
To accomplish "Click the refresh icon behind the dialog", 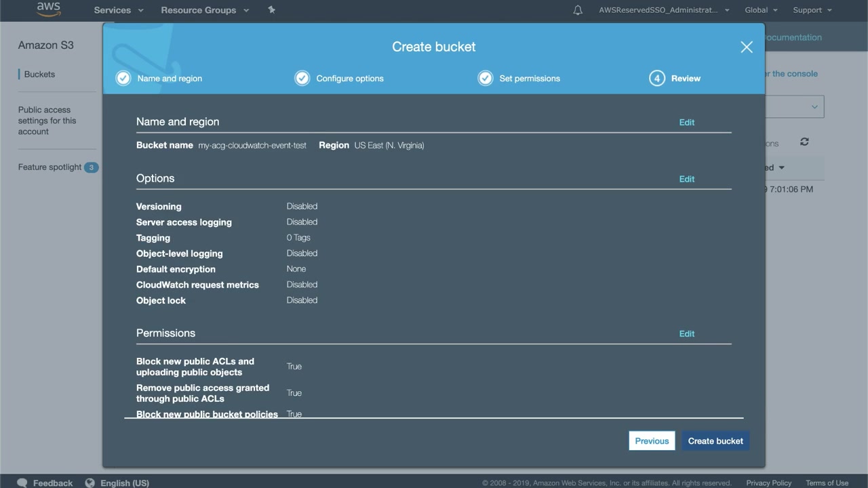I will [804, 142].
